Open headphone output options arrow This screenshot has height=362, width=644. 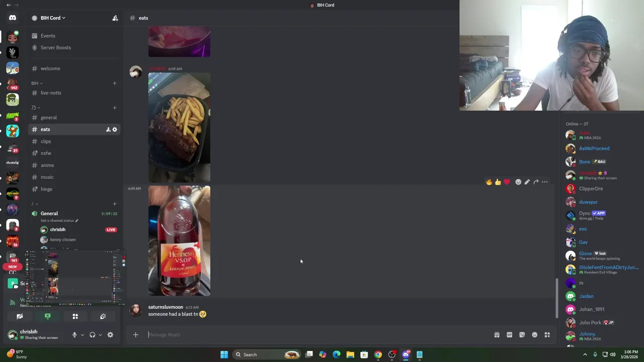100,335
